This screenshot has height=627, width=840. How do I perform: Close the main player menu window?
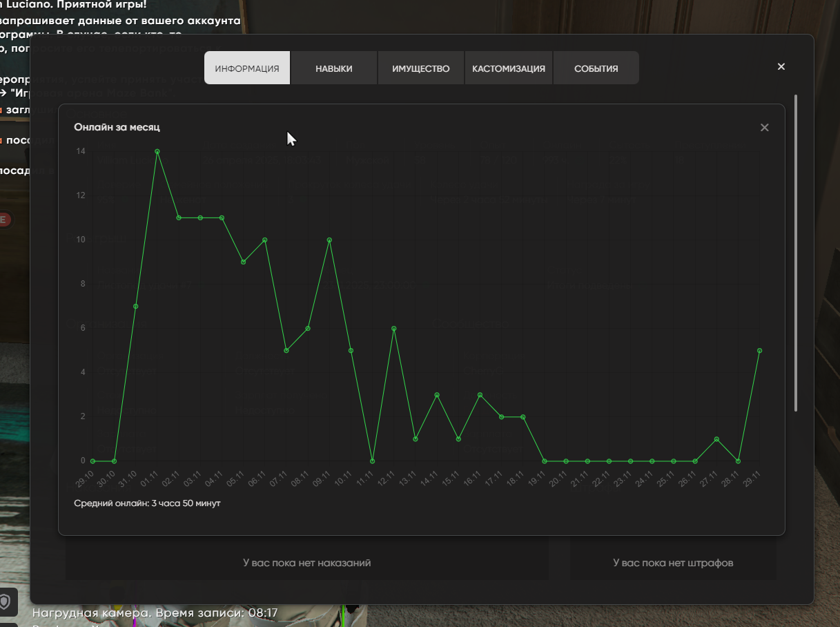pyautogui.click(x=781, y=67)
